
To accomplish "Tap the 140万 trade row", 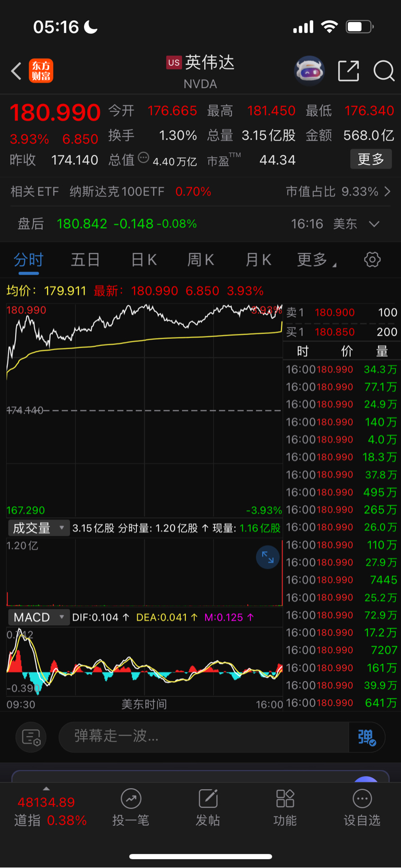I will [341, 422].
